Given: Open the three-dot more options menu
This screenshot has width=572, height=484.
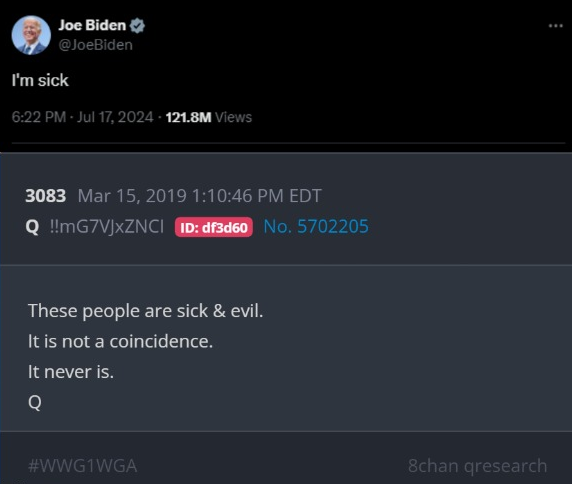Looking at the screenshot, I should coord(556,26).
